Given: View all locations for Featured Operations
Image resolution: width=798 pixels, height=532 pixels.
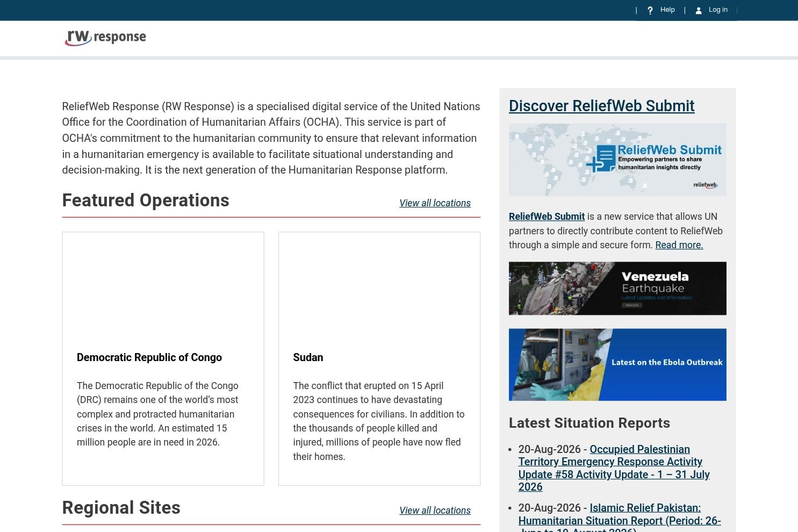Looking at the screenshot, I should pyautogui.click(x=435, y=203).
